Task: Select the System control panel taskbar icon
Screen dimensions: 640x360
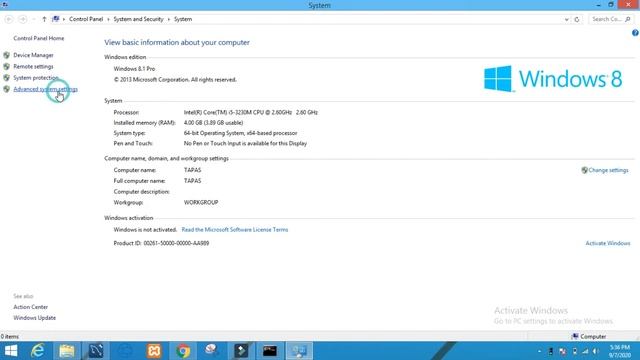Action: [x=299, y=351]
